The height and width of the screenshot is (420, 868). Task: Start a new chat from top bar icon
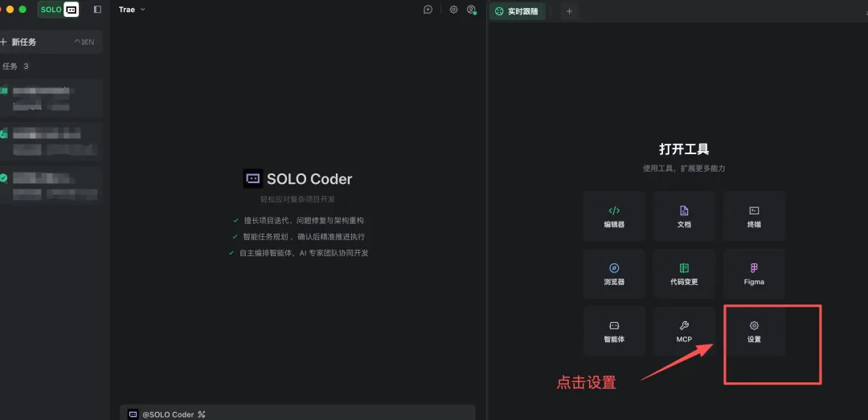point(428,10)
